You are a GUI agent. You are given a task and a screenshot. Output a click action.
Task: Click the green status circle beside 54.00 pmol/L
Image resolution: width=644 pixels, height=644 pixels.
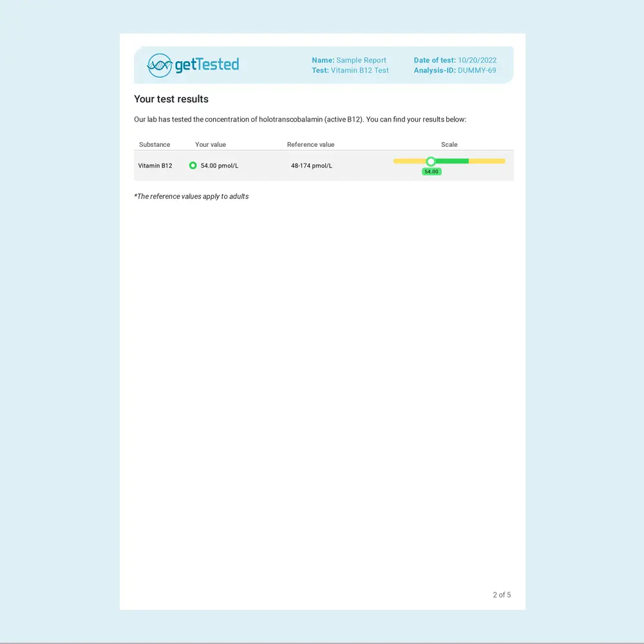(193, 166)
